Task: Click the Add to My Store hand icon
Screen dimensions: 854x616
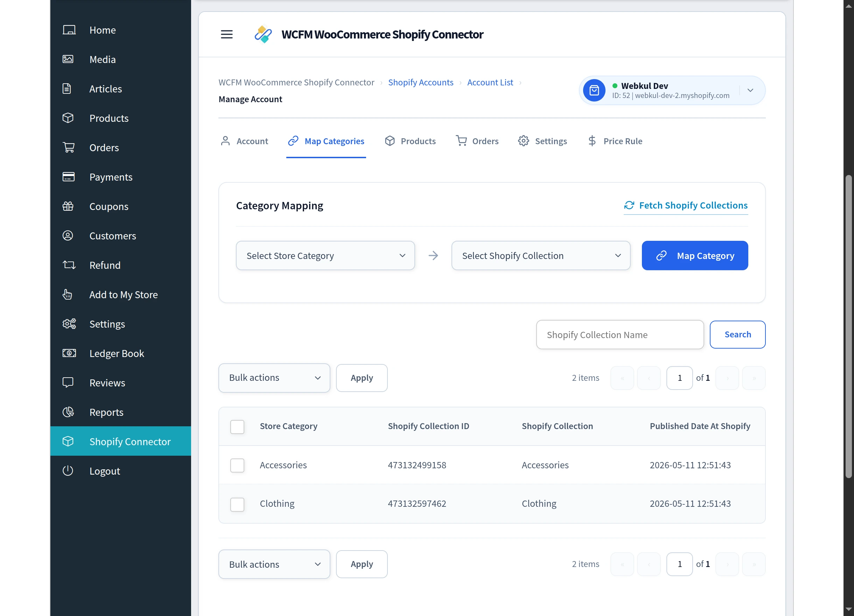Action: click(x=68, y=294)
